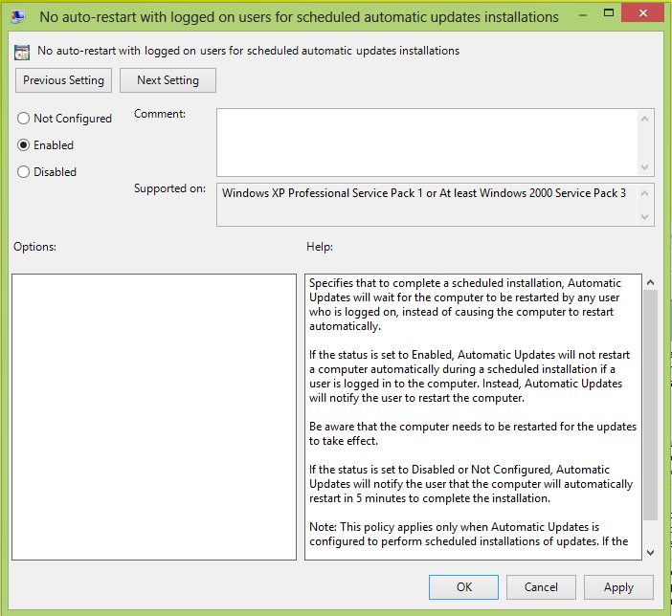Viewport: 672px width, 616px height.
Task: Click the Help panel scrollbar thumb
Action: click(x=650, y=402)
